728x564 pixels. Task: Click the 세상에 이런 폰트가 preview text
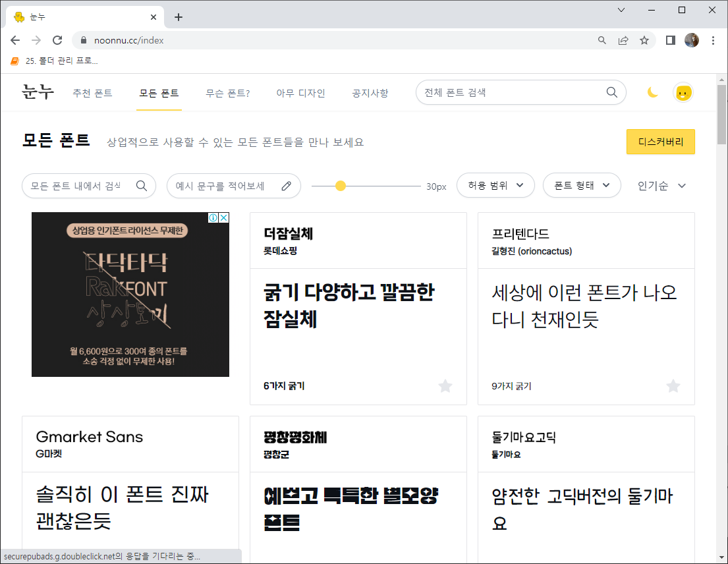[x=584, y=306]
